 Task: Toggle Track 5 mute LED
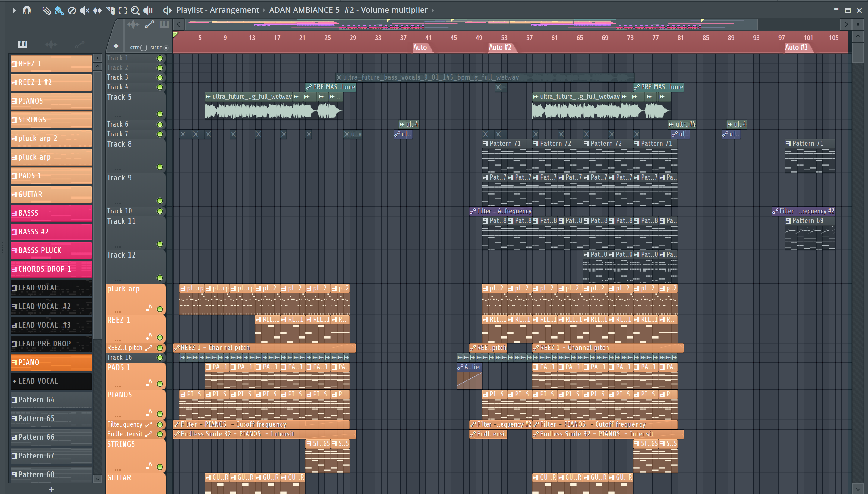[x=159, y=114]
